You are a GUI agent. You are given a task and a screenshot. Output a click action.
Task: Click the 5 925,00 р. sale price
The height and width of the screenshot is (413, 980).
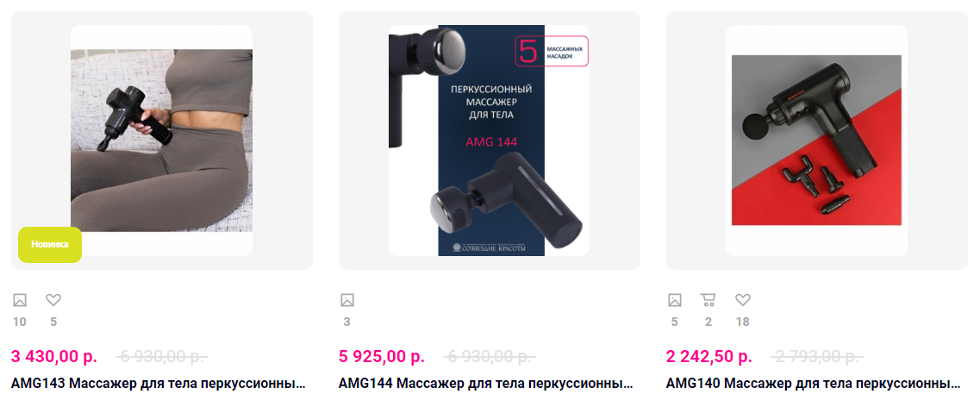(x=382, y=357)
